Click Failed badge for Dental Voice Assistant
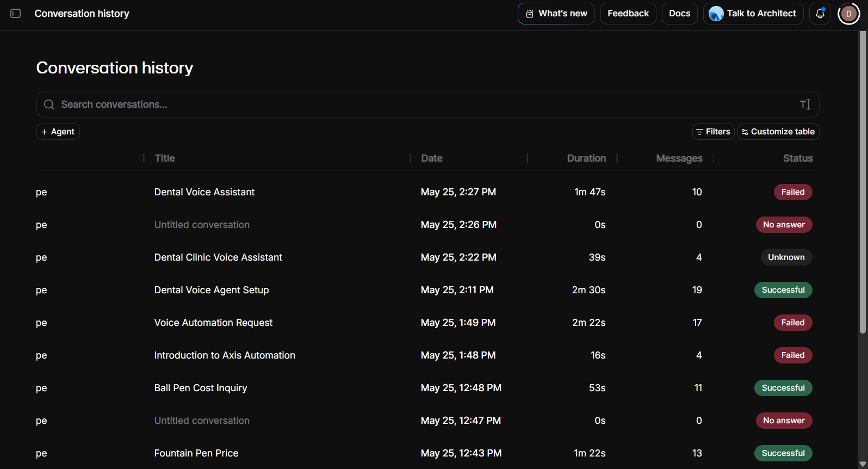 [793, 192]
